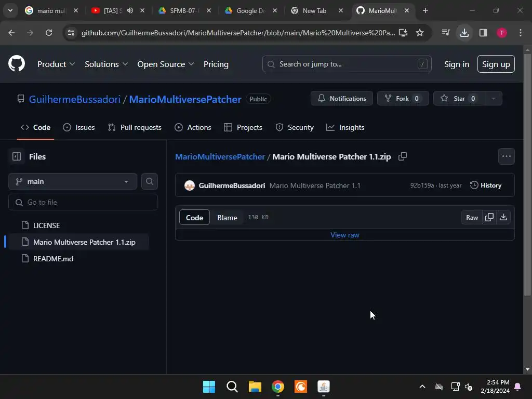
Task: Click the Chrome profile avatar T
Action: click(x=502, y=33)
